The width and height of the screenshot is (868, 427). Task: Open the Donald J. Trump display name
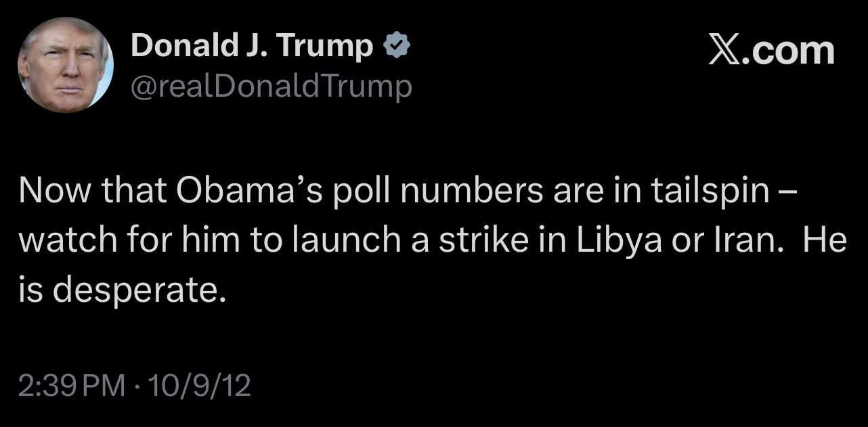pyautogui.click(x=251, y=47)
